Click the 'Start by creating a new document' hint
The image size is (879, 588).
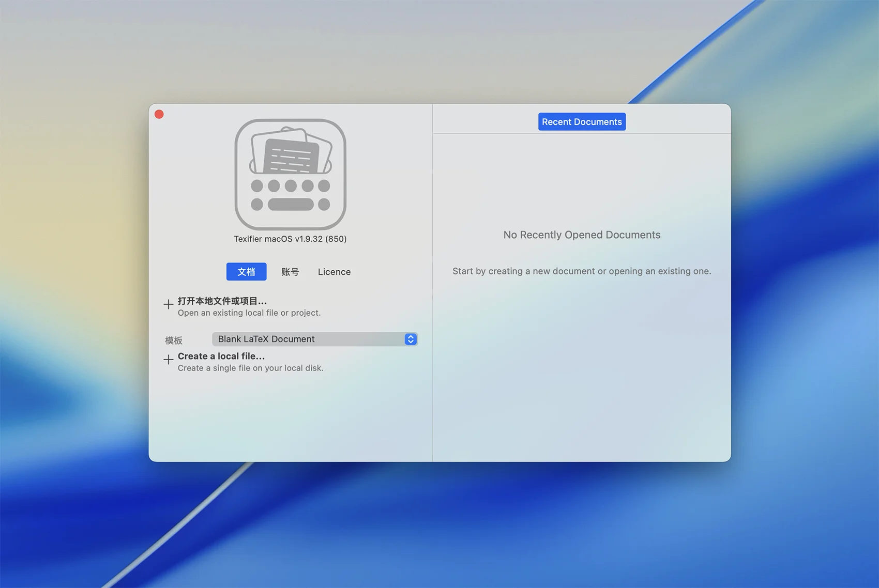pyautogui.click(x=582, y=271)
